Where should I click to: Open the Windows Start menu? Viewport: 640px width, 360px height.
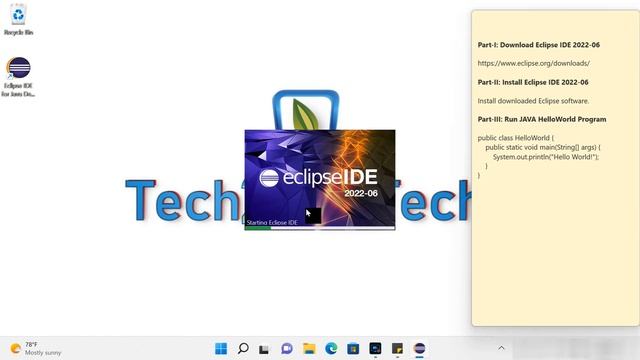[221, 349]
